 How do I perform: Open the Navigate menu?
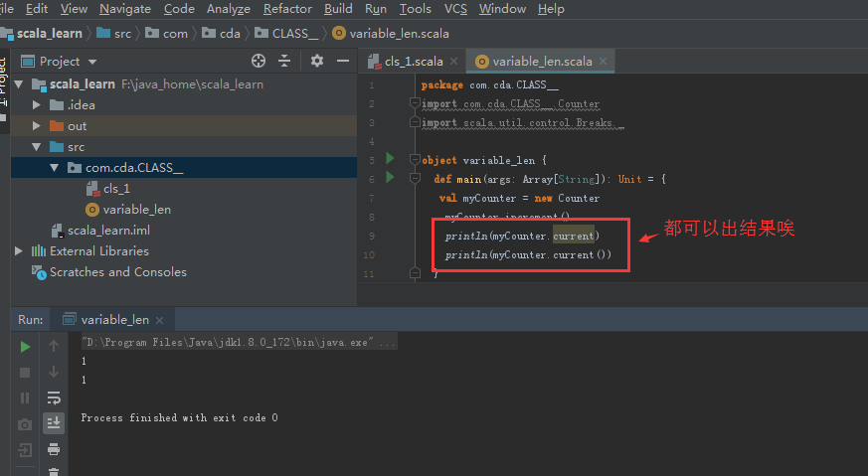tap(125, 9)
